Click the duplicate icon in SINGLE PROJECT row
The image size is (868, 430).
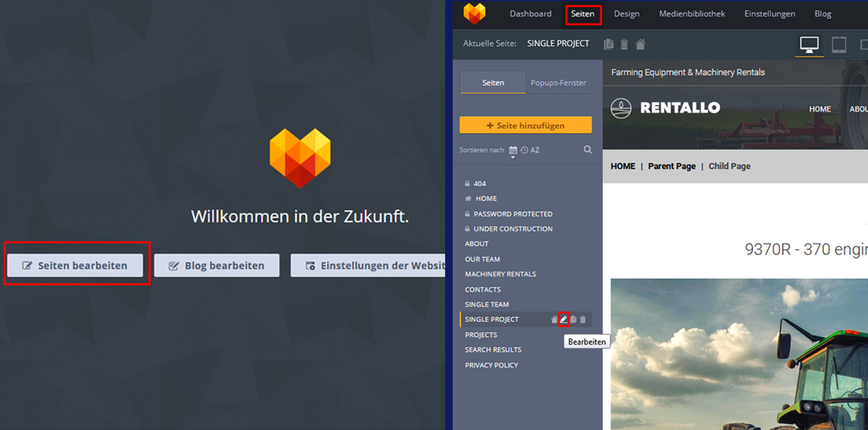573,320
